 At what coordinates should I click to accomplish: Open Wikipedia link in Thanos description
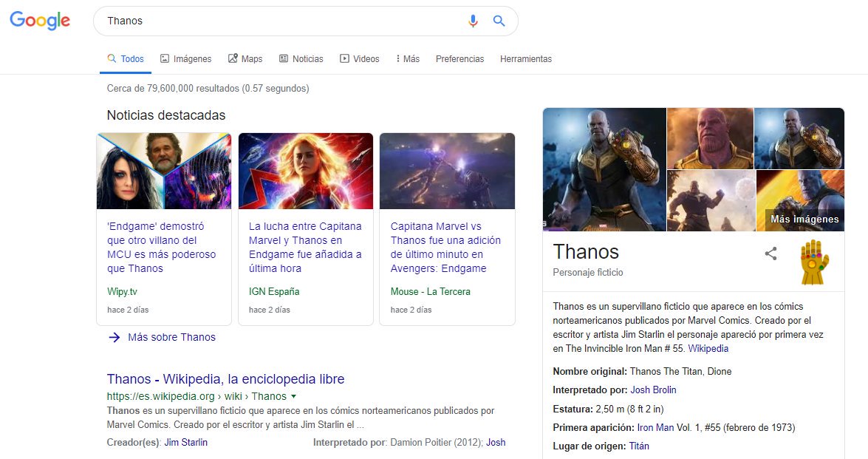click(x=708, y=349)
